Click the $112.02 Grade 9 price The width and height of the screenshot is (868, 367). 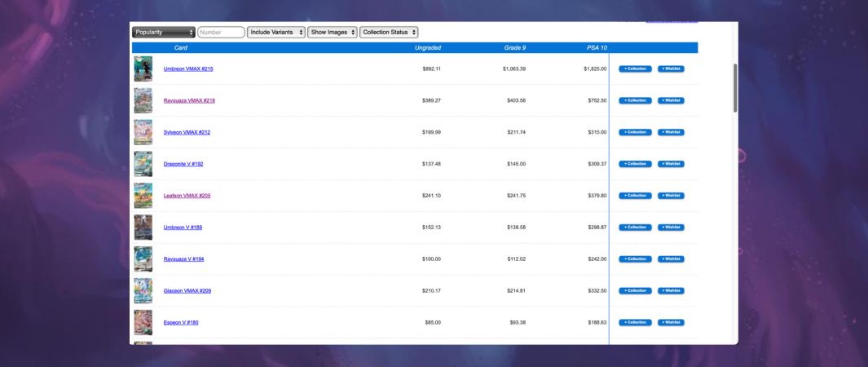coord(517,259)
